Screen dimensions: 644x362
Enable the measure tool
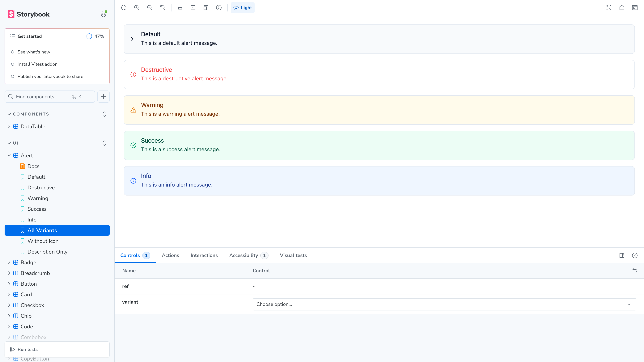(x=180, y=7)
